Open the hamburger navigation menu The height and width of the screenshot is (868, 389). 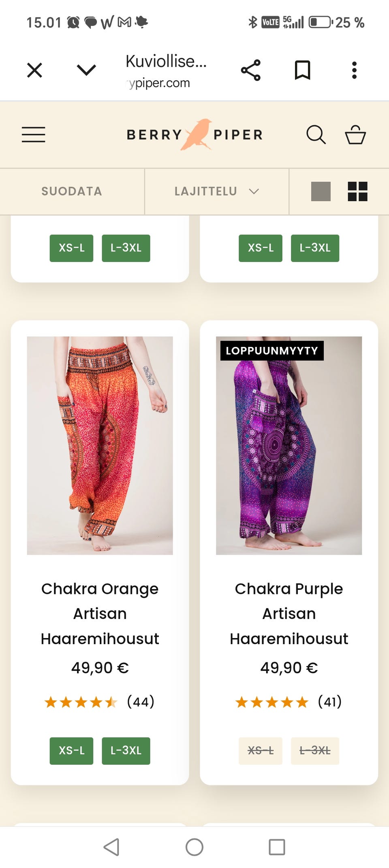click(x=33, y=134)
